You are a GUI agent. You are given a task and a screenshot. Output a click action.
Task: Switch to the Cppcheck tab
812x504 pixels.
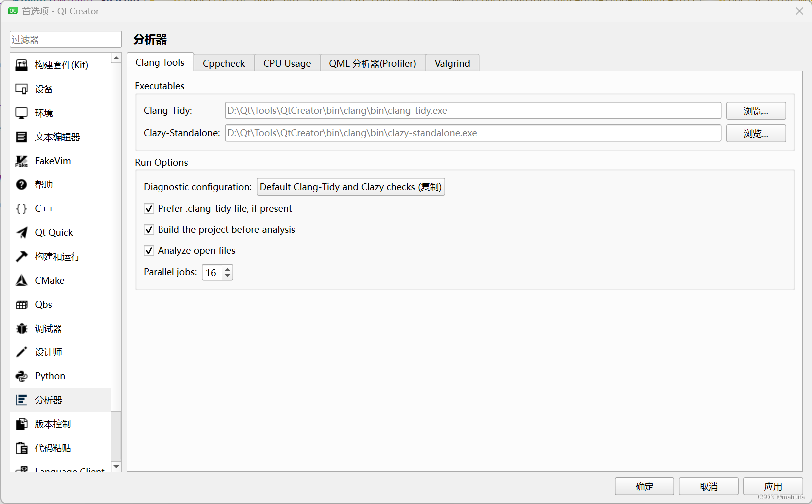224,63
